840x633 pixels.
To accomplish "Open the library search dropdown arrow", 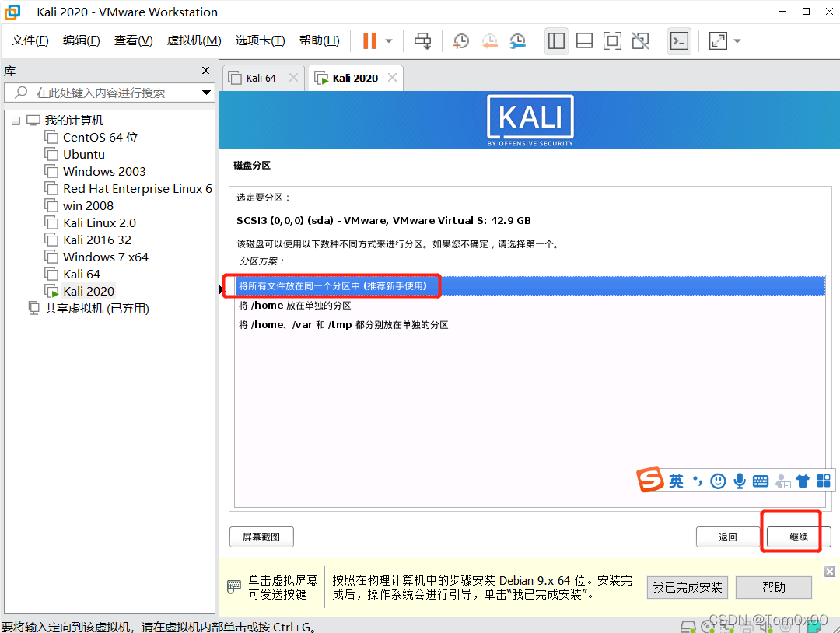I will click(x=206, y=93).
